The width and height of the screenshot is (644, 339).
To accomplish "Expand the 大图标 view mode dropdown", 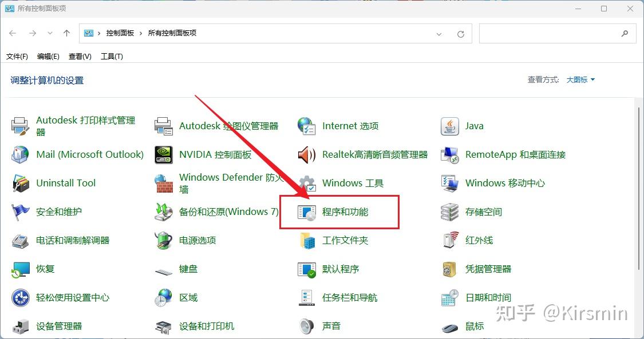I will tap(580, 79).
